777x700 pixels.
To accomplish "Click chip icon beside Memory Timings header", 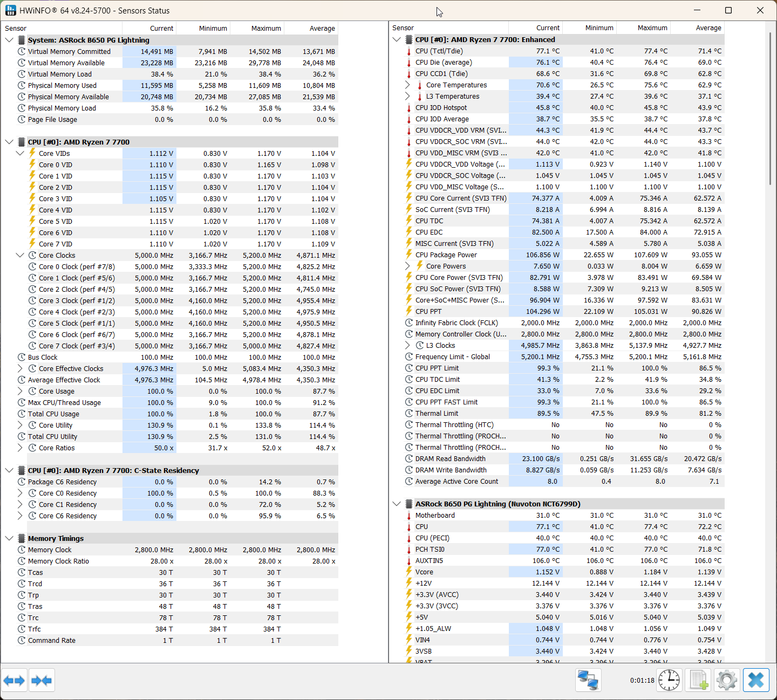I will [x=22, y=538].
